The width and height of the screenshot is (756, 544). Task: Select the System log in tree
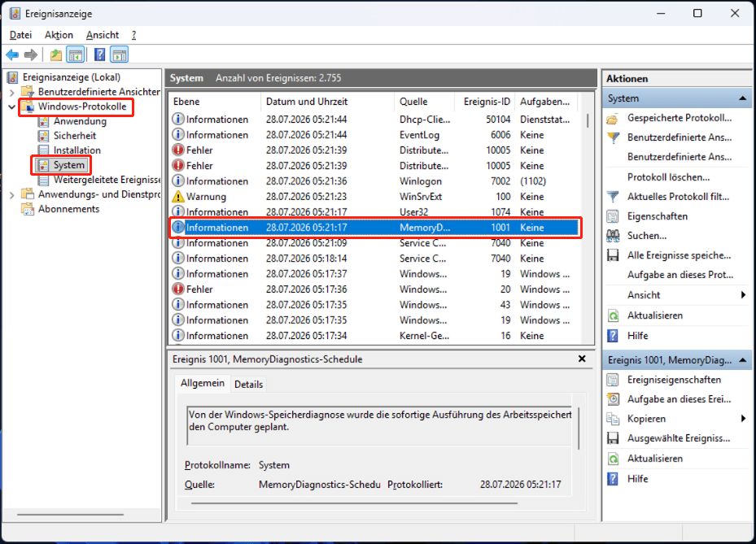(68, 165)
